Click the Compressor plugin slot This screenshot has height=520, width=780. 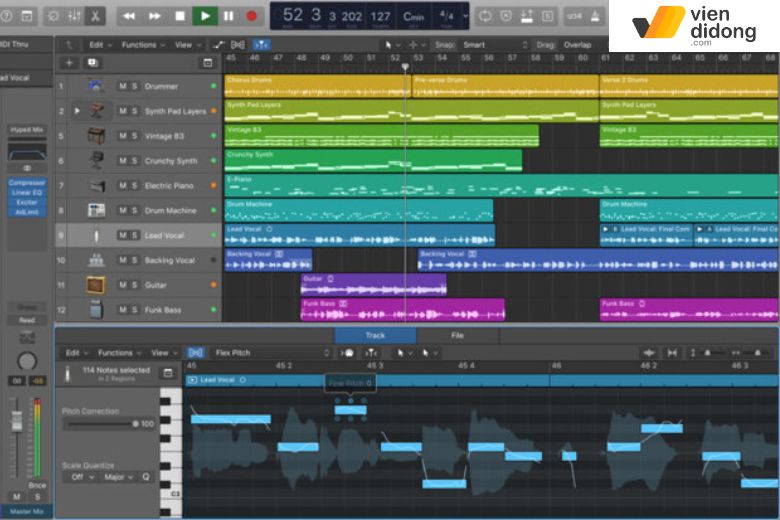point(27,183)
